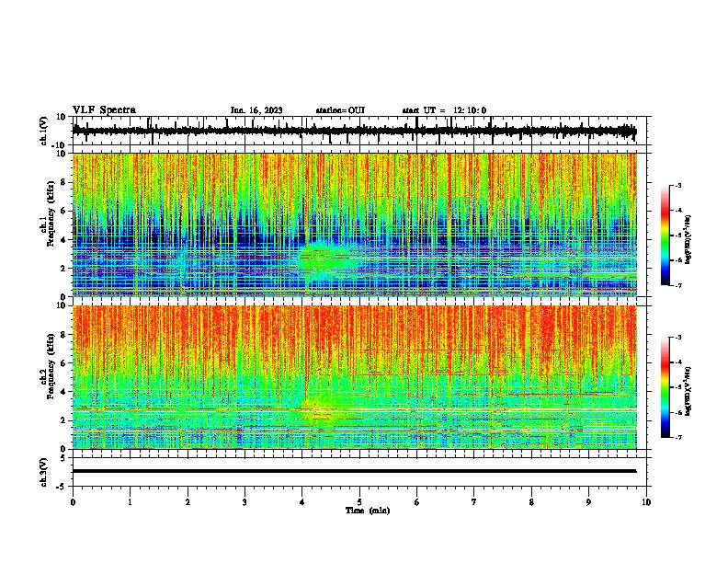Click the "VLF Spectra" title text
This screenshot has height=563, width=728.
pos(104,110)
